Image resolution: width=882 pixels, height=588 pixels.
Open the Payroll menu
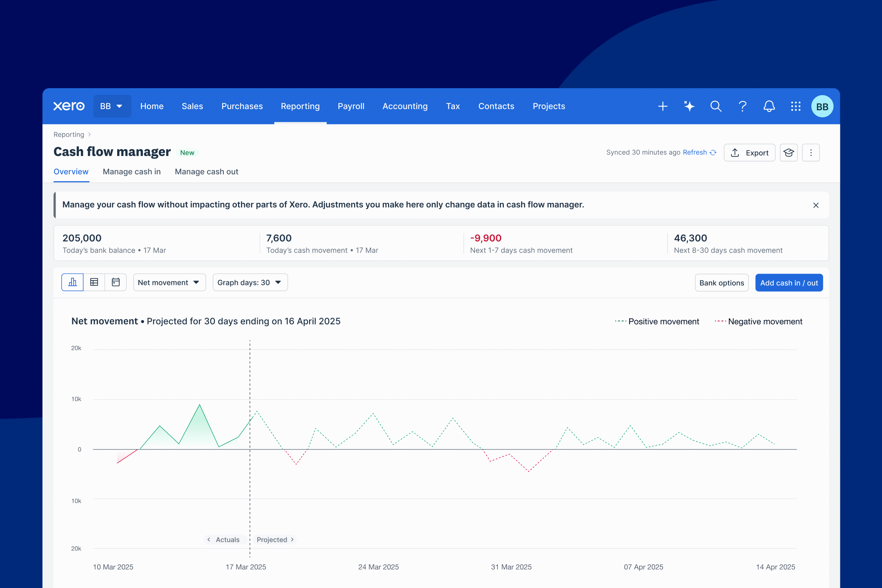tap(351, 106)
